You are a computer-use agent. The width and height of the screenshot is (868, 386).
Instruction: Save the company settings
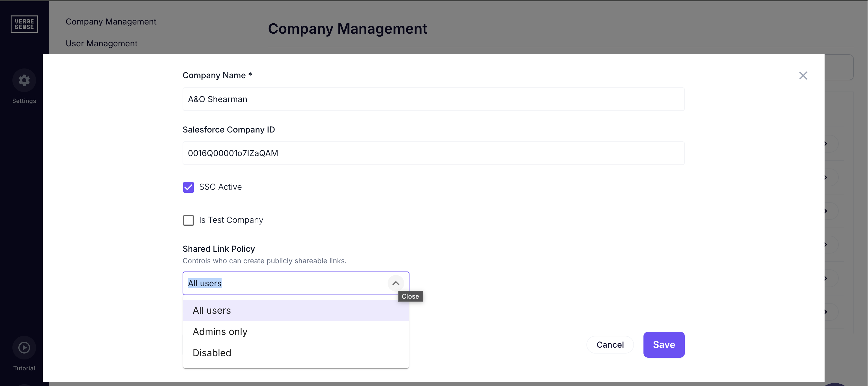tap(664, 345)
